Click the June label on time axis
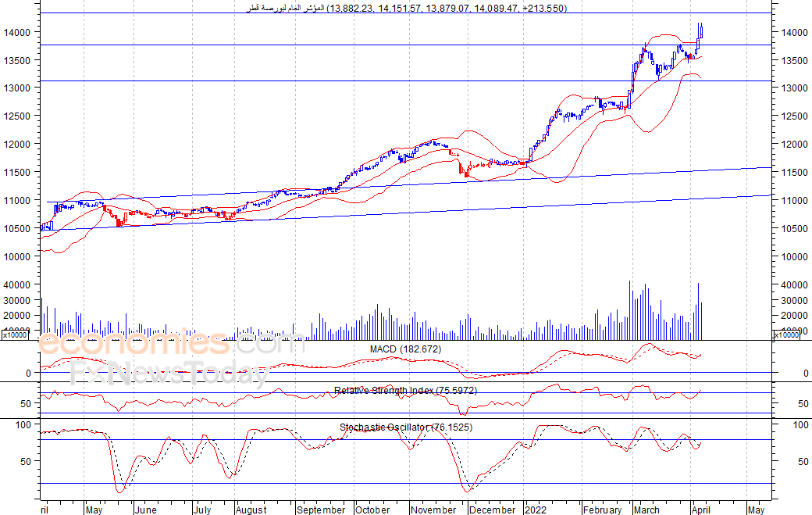Screen dimensions: 812x515 coord(145,510)
